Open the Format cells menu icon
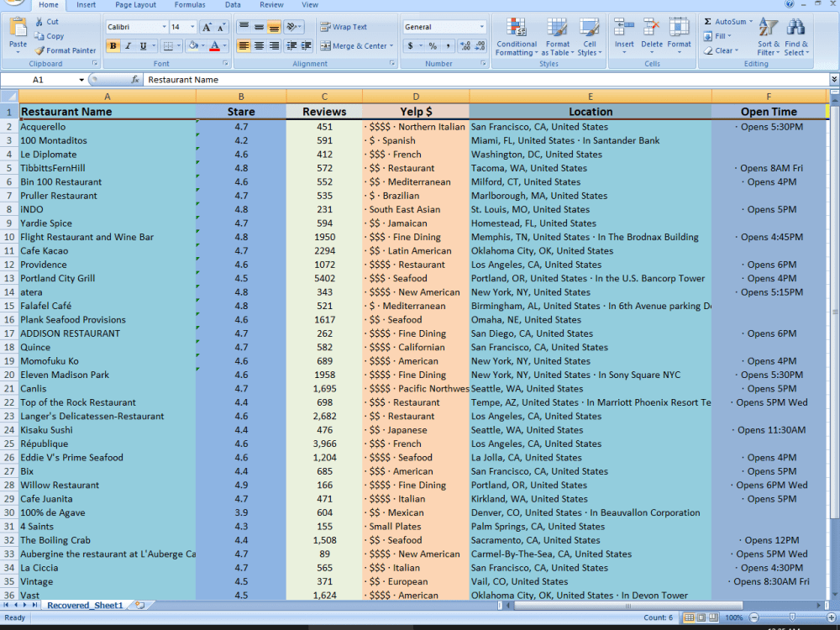Screen dimensions: 840x630 pos(679,27)
